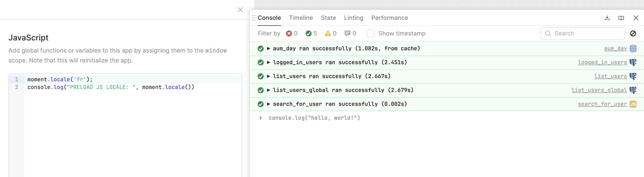Click the database icon next to aum_day

(633, 48)
